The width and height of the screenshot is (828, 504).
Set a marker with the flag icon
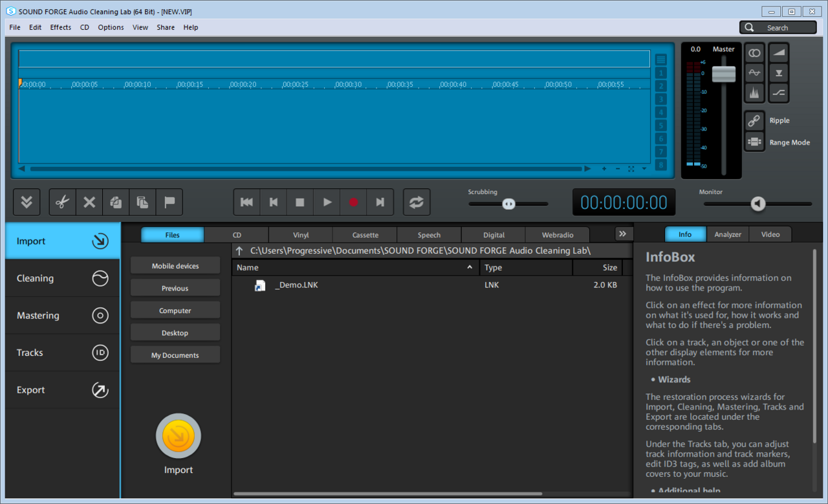[169, 203]
